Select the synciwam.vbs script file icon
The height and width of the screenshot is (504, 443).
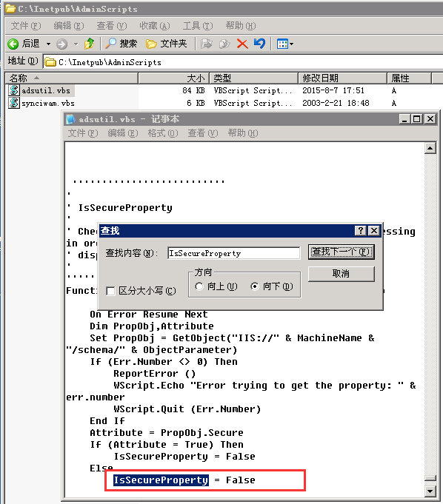tap(14, 103)
